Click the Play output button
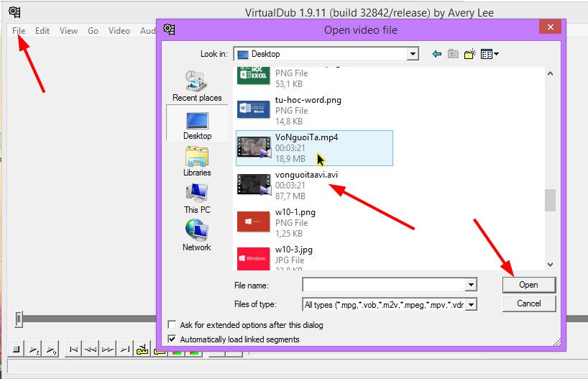Screen dimensions: 588x379 click(x=50, y=350)
